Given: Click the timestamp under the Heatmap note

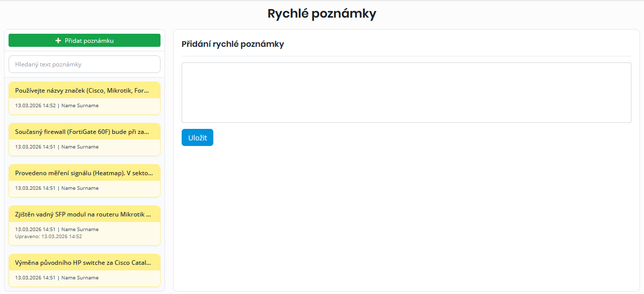Looking at the screenshot, I should tap(35, 188).
